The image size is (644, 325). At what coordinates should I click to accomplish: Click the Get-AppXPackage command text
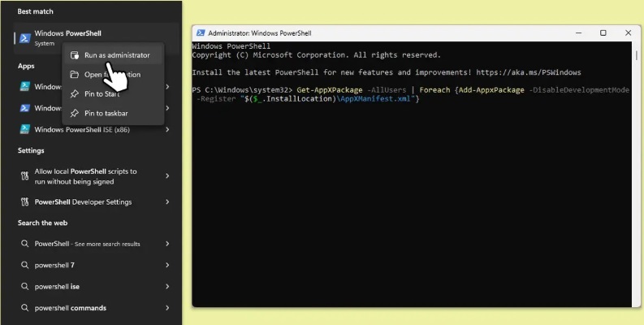pos(330,90)
